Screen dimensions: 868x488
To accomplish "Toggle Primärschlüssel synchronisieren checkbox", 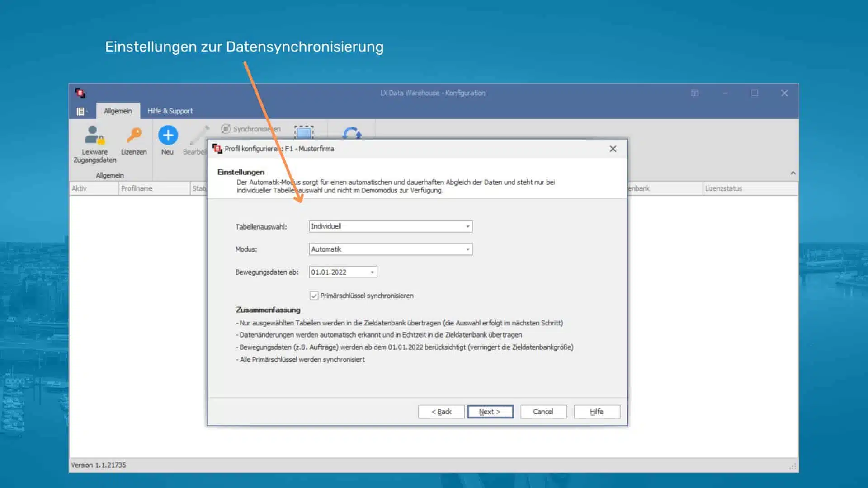I will pyautogui.click(x=314, y=296).
